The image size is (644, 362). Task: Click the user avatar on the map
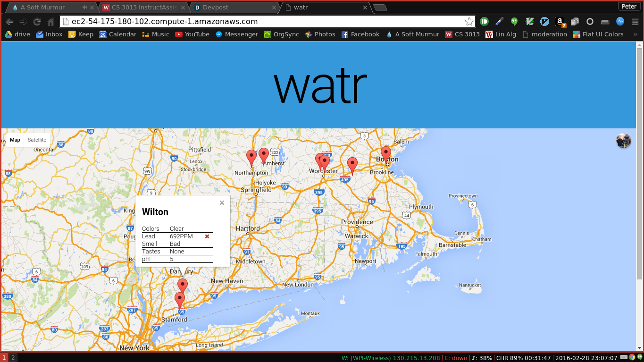(x=624, y=141)
